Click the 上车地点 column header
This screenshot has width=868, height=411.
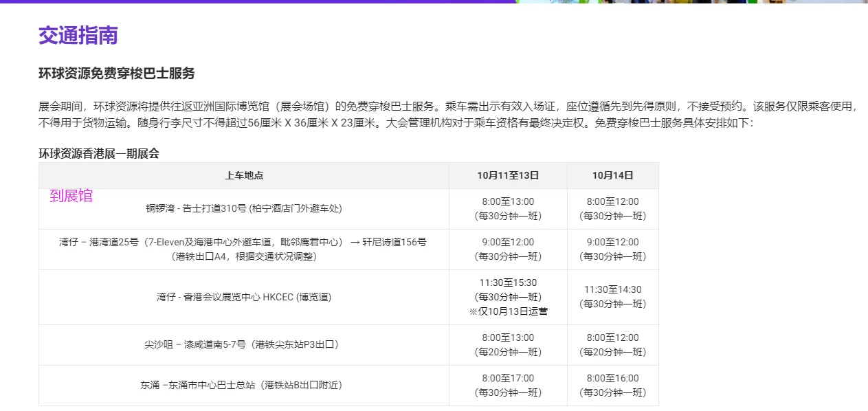(x=244, y=175)
